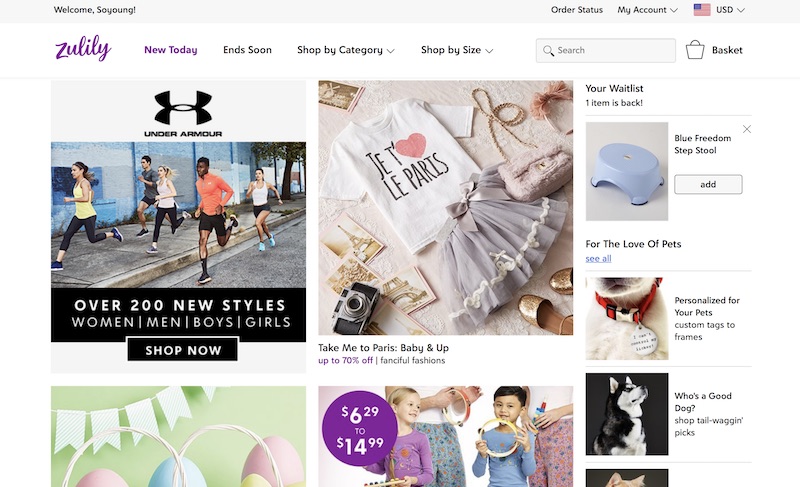Open the kids pajamas $6.29 to $14.99 banner
This screenshot has width=800, height=487.
[445, 437]
